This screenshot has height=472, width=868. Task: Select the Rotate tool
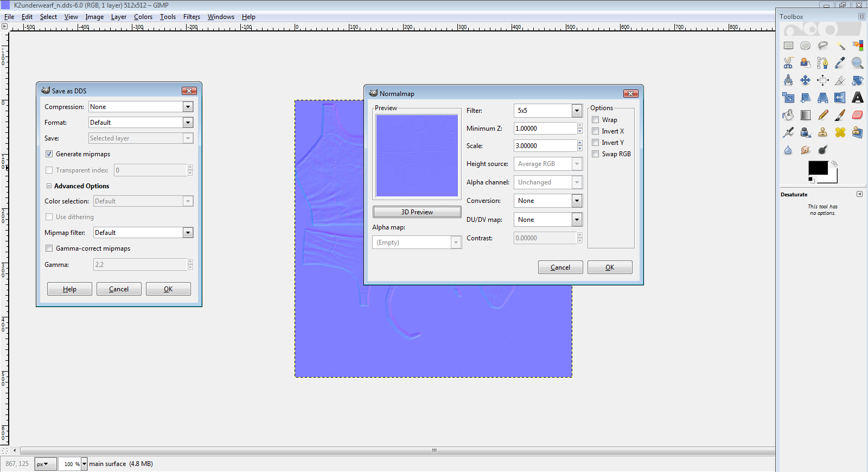858,80
